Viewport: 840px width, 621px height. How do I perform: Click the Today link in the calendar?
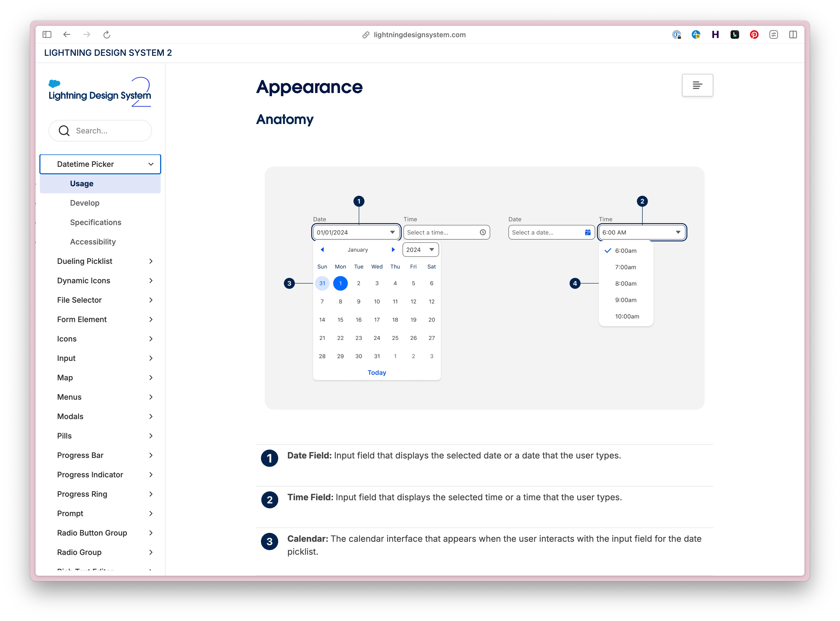377,372
